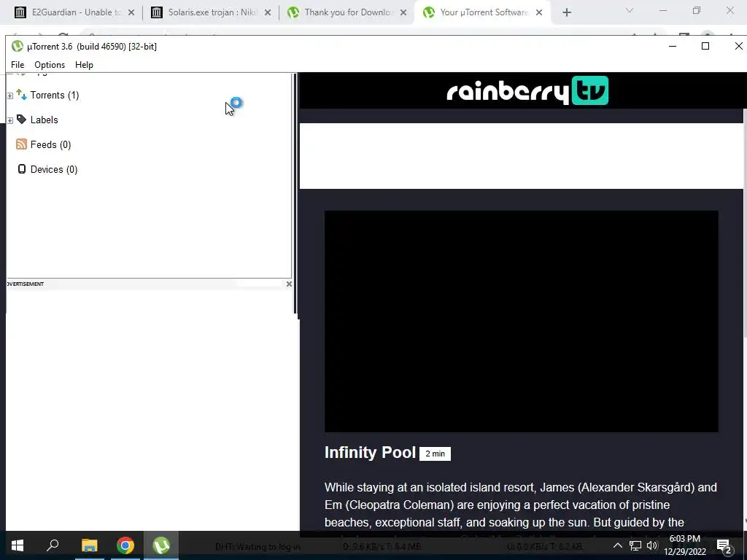Select Devices (0) in the sidebar
747x560 pixels.
tap(54, 169)
